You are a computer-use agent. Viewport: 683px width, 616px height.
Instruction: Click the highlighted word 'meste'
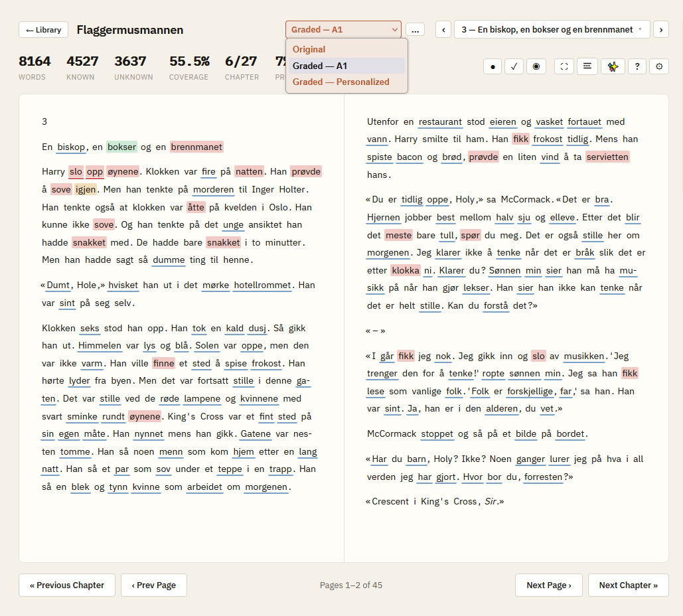tap(398, 235)
